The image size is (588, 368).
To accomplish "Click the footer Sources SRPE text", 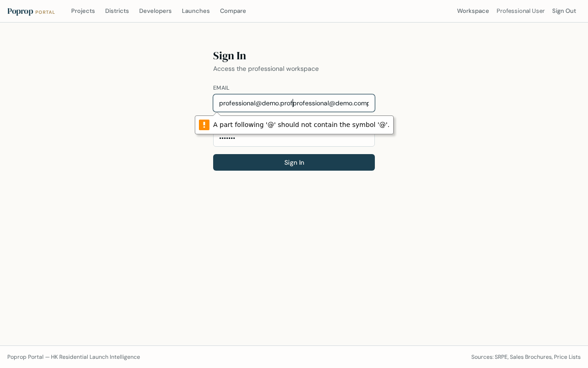I will click(x=526, y=357).
